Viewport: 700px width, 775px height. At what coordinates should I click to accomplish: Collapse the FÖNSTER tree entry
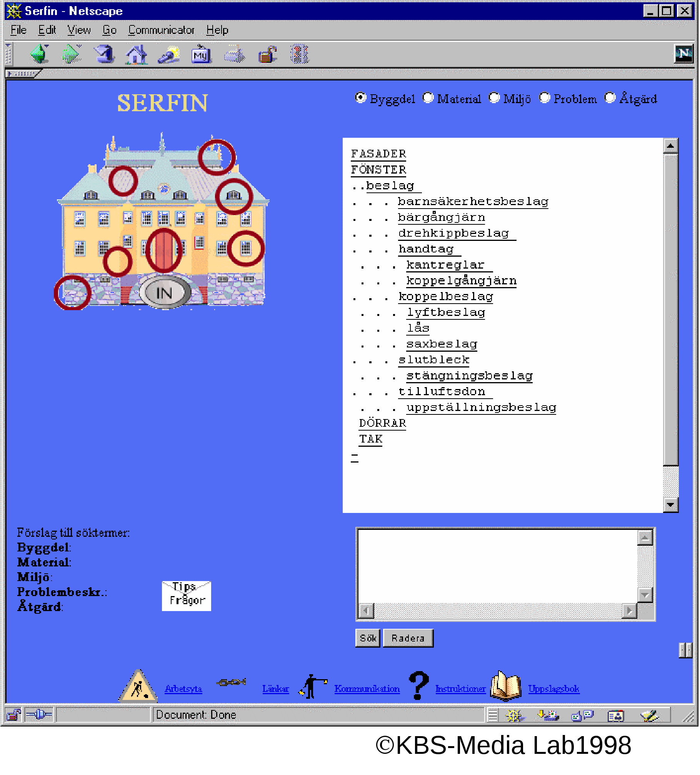(x=378, y=170)
